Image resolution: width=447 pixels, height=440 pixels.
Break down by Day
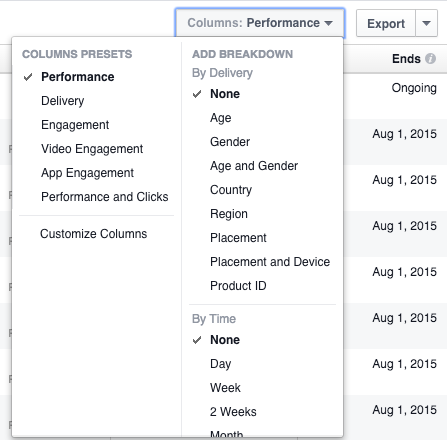[220, 364]
